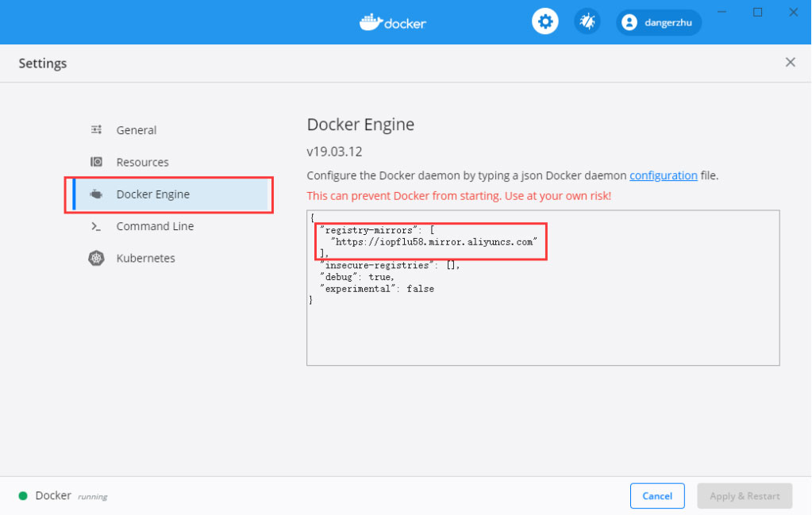812x515 pixels.
Task: Open the Command Line settings section
Action: coord(155,226)
